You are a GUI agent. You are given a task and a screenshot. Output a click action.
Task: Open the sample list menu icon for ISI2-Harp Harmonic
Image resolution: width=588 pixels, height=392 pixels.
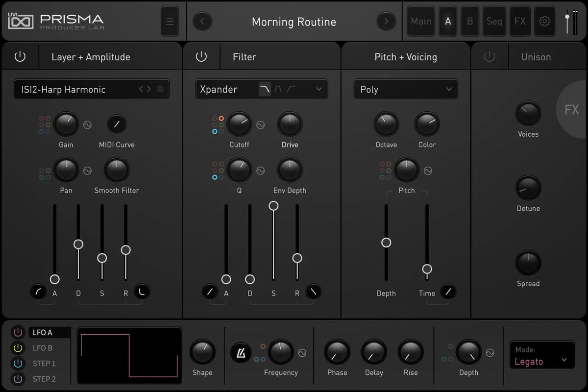click(160, 89)
